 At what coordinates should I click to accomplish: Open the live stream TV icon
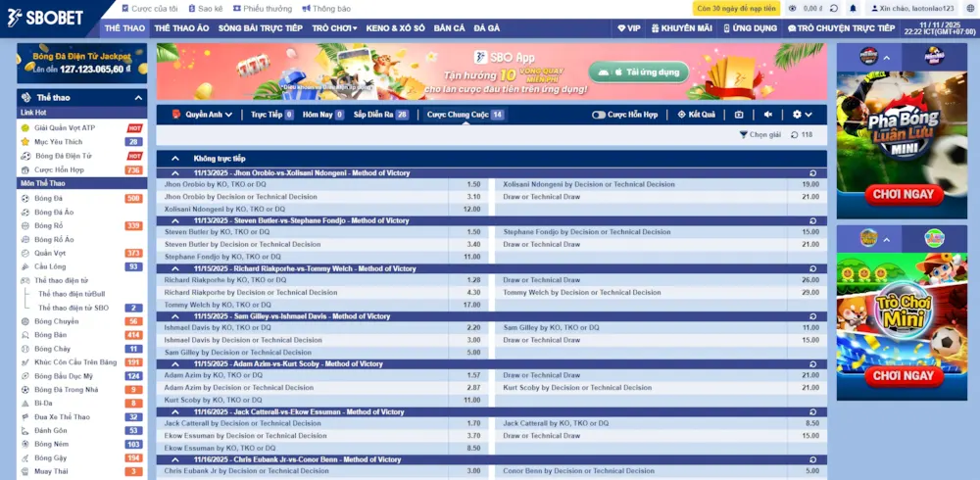[x=739, y=115]
